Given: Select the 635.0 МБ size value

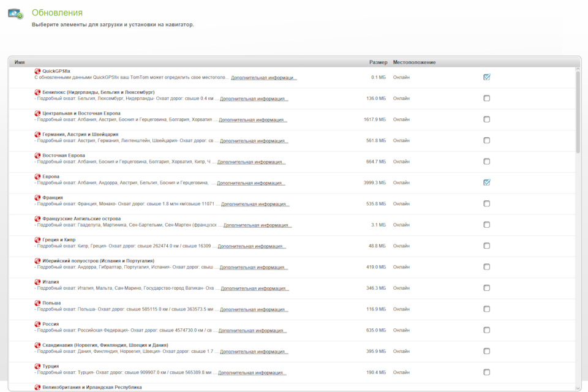Looking at the screenshot, I should [x=375, y=330].
